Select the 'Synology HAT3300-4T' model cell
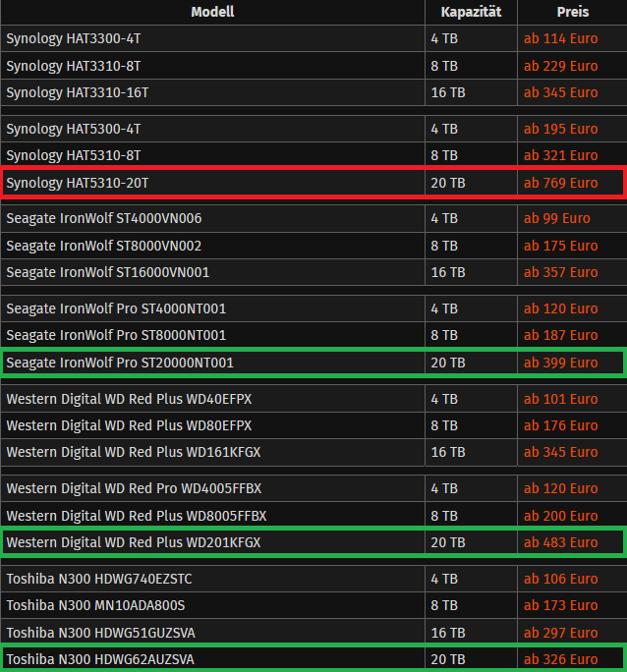 point(212,38)
